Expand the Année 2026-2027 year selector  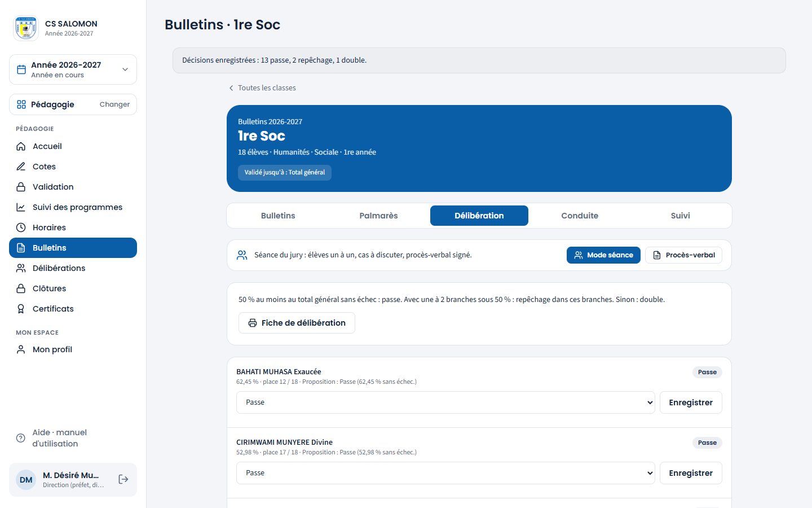(x=73, y=69)
